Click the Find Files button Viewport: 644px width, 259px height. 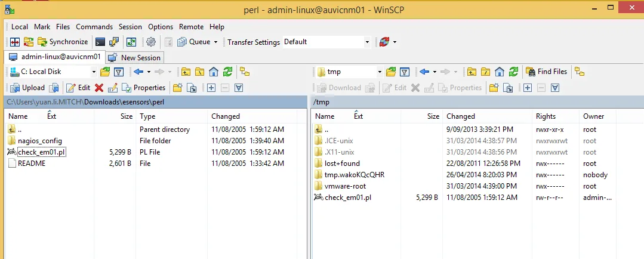coord(547,72)
